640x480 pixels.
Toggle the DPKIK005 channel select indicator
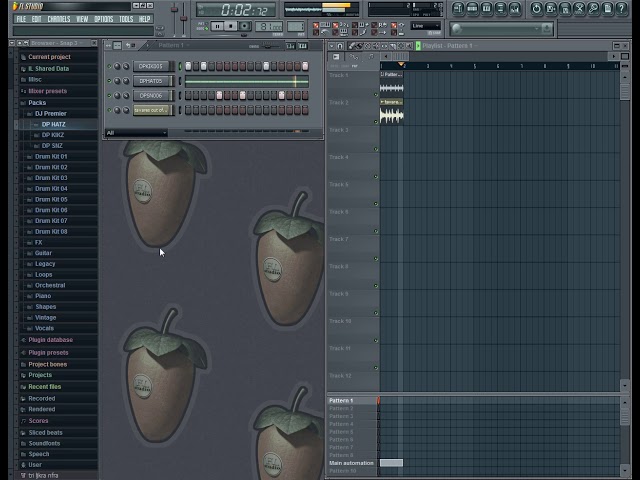click(x=180, y=66)
